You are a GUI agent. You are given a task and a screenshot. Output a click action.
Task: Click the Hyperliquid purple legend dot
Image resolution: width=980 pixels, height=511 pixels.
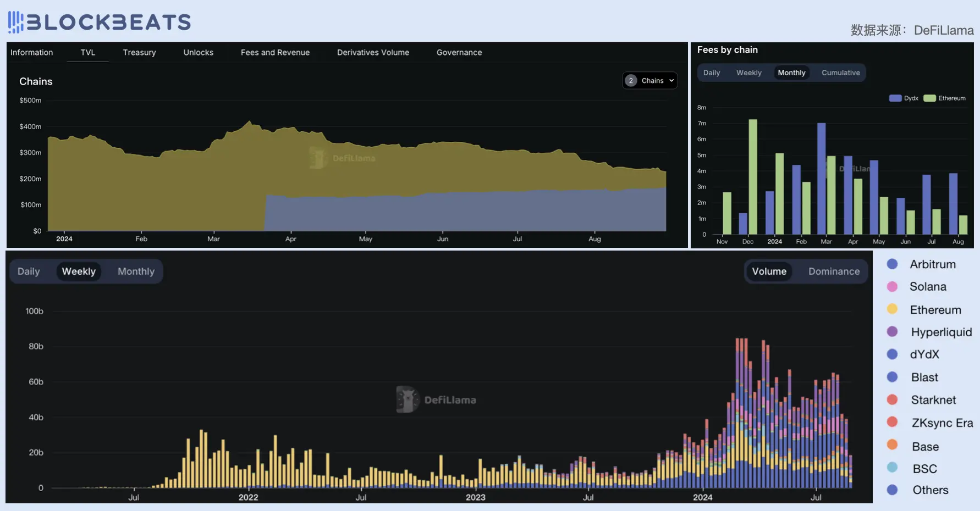click(893, 332)
